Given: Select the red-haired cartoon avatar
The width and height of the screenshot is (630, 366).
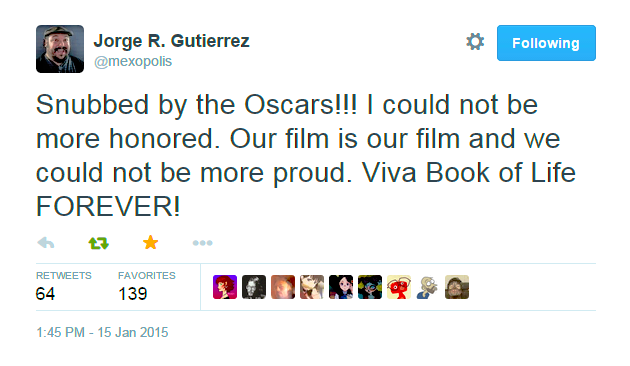Looking at the screenshot, I should coord(225,287).
